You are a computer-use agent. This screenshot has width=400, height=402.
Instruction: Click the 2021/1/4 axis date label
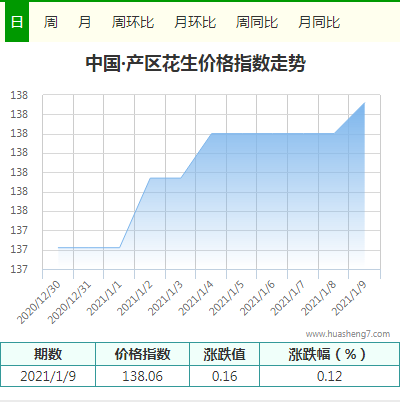coord(196,298)
